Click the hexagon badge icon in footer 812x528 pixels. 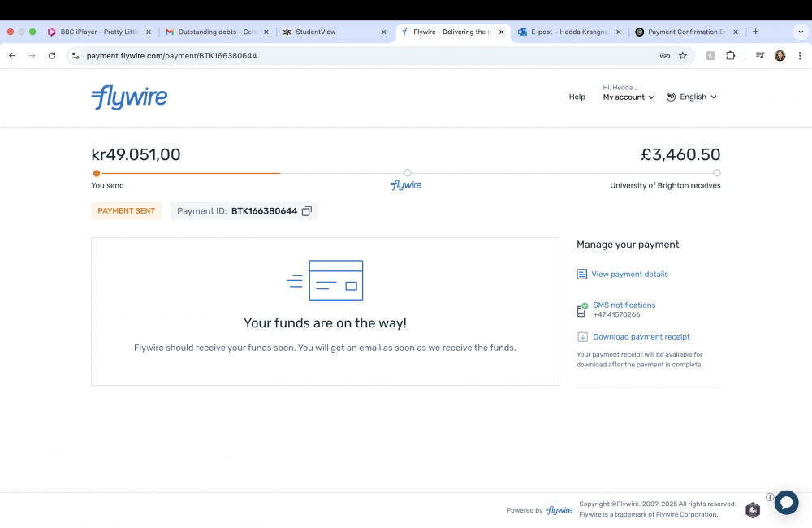pos(753,510)
